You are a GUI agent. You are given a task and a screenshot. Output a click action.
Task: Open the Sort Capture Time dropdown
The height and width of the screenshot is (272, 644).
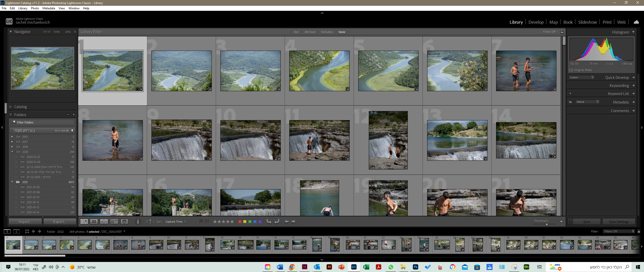175,222
